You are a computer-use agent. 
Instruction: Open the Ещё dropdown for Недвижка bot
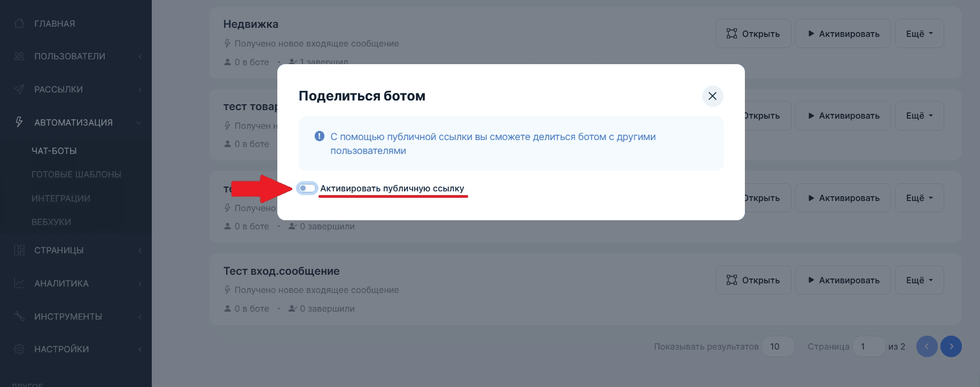coord(919,34)
